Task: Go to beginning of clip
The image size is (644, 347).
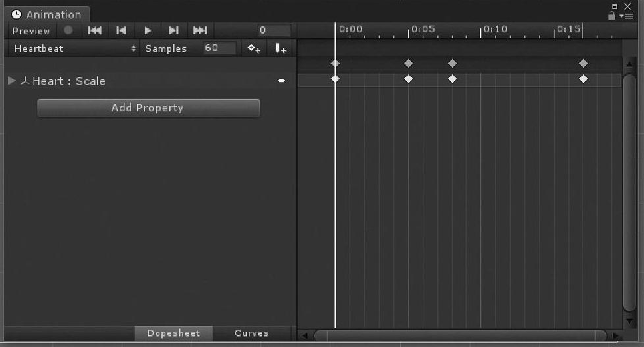Action: click(x=95, y=30)
